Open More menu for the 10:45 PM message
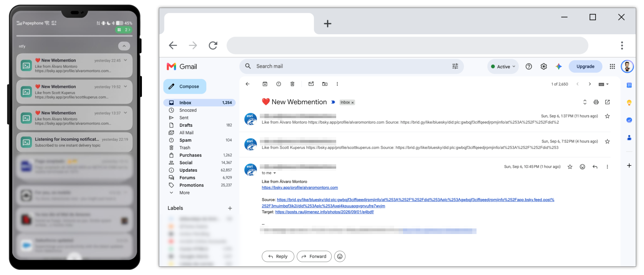Screen dimensions: 644x275 point(607,167)
